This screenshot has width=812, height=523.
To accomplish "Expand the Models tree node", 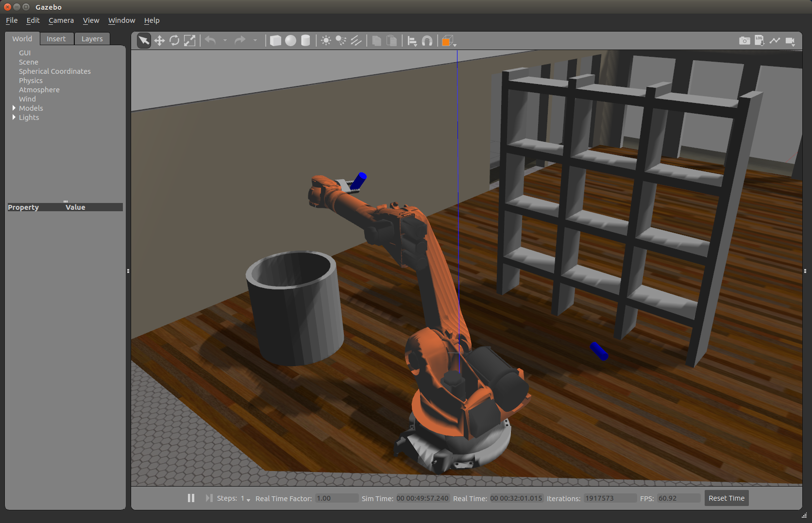I will 14,108.
